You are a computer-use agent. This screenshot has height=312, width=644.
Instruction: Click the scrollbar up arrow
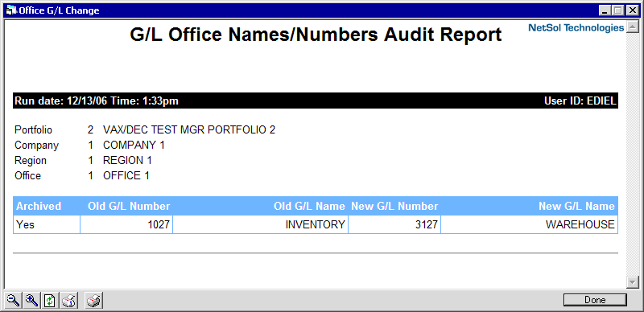(x=633, y=27)
